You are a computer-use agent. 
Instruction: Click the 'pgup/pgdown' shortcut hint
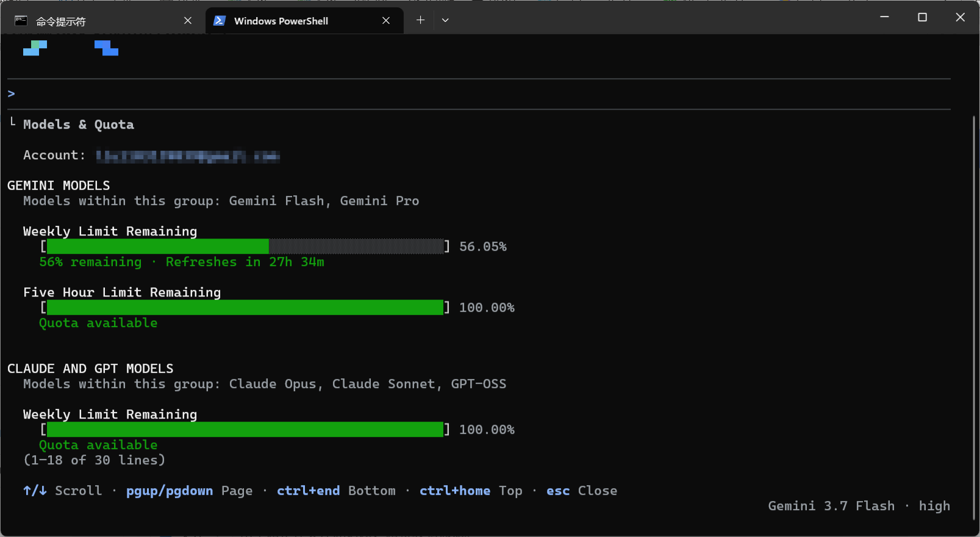point(170,491)
